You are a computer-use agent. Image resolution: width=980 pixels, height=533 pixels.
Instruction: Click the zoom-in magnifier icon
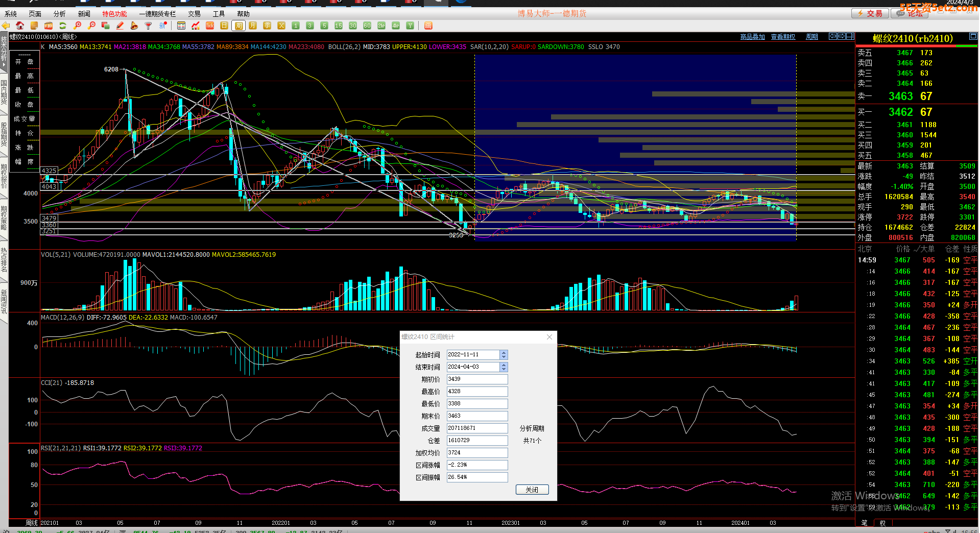[x=78, y=26]
